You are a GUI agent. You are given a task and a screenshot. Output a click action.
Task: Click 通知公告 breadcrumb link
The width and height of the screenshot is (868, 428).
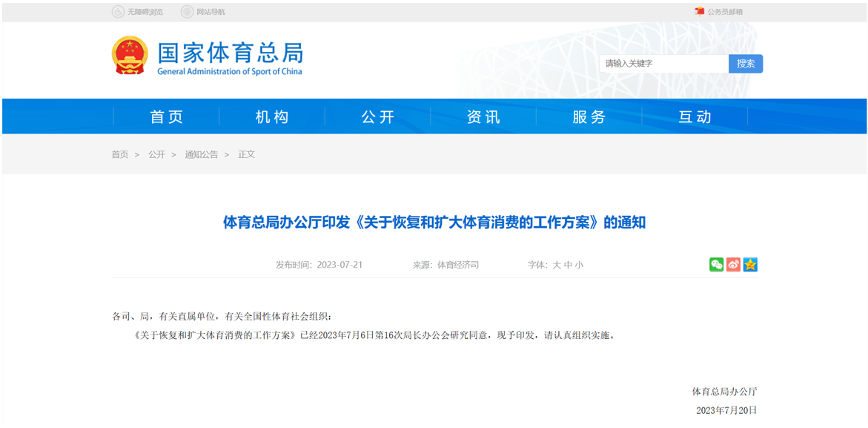202,154
